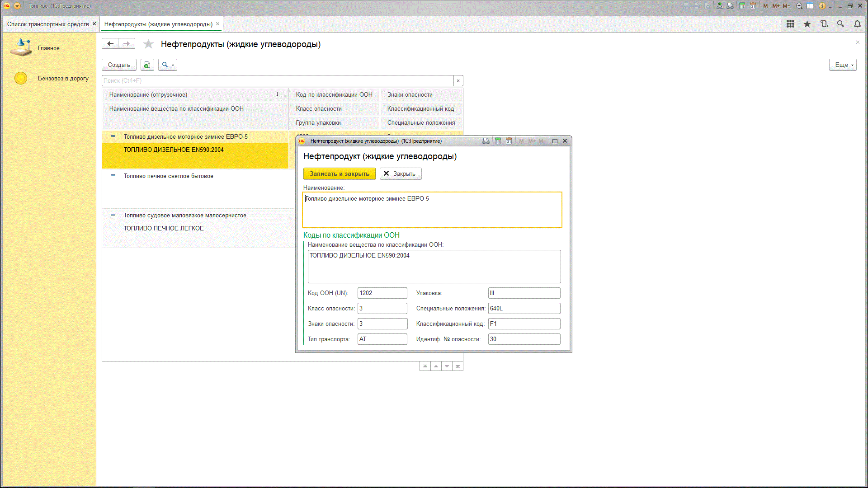Image resolution: width=868 pixels, height=488 pixels.
Task: Click the zoom magnifier plus icon
Action: pyautogui.click(x=799, y=6)
